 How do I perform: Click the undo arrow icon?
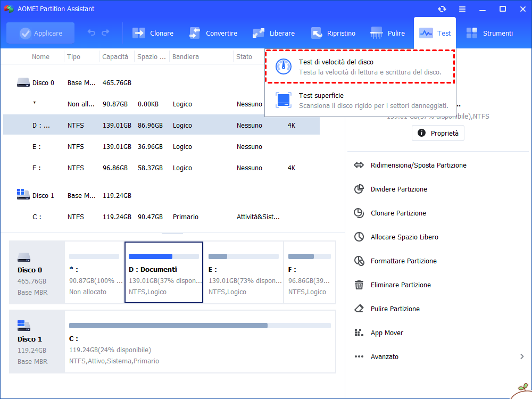(92, 32)
